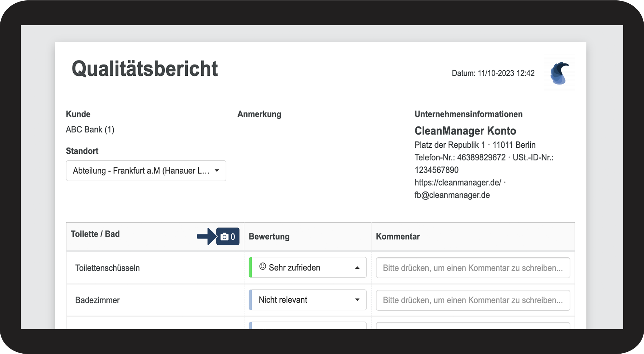Click the ABC Bank (1) customer name
The height and width of the screenshot is (354, 644).
(90, 129)
